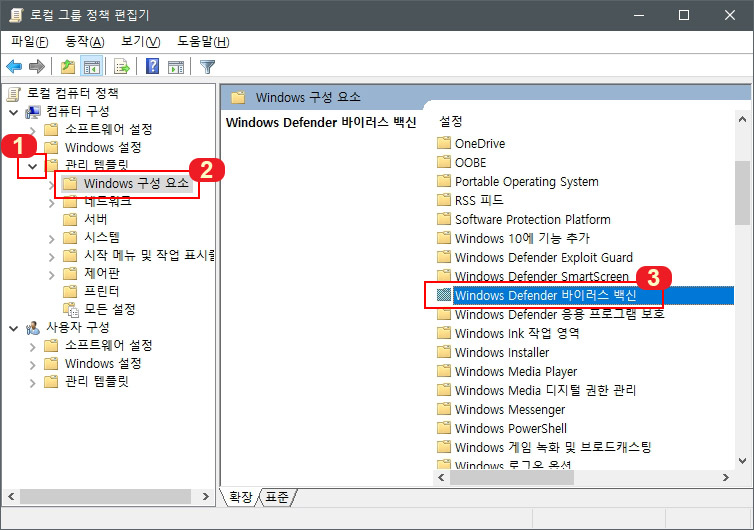
Task: Click the Up one level folder icon
Action: point(68,66)
